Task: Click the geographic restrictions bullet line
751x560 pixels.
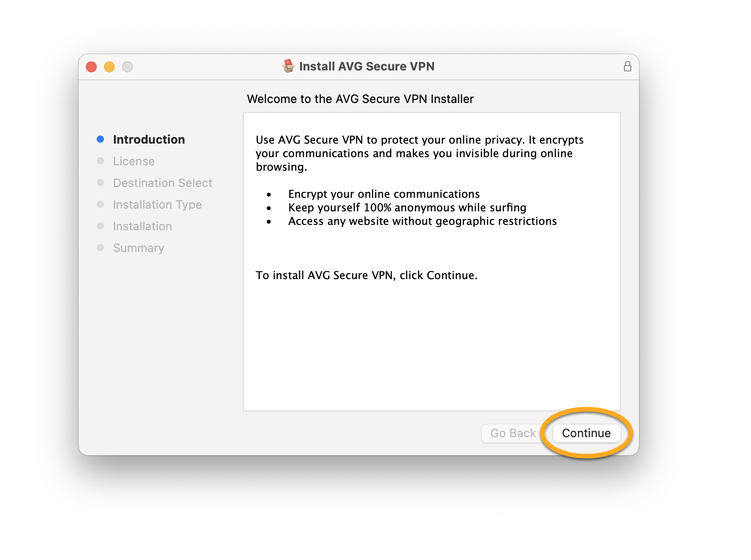Action: click(x=422, y=221)
